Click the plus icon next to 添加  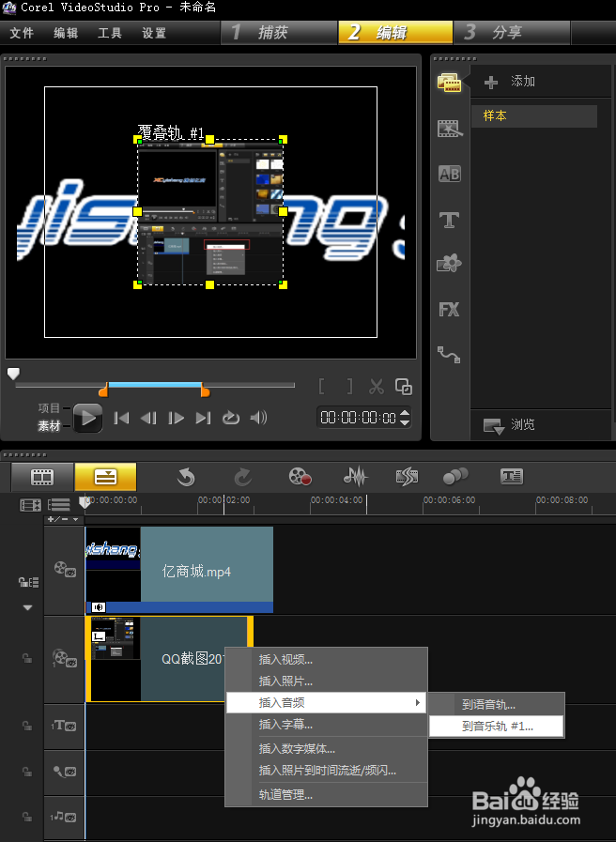(491, 83)
